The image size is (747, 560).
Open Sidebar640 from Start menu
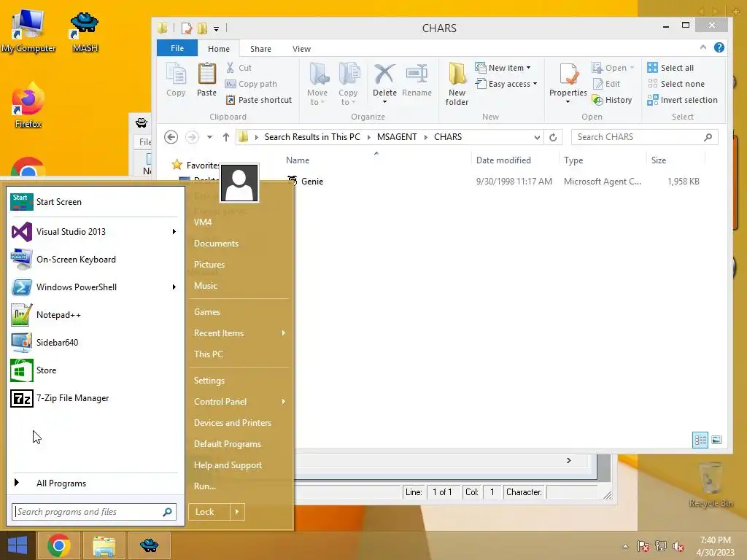[x=94, y=343]
